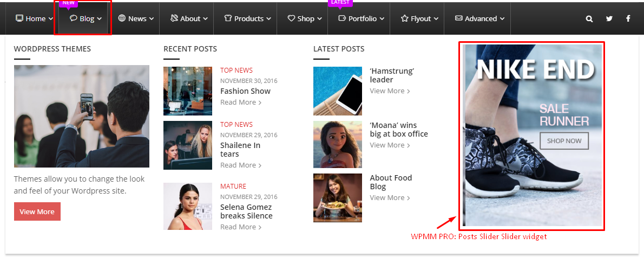Expand the About menu chevron

[x=205, y=19]
